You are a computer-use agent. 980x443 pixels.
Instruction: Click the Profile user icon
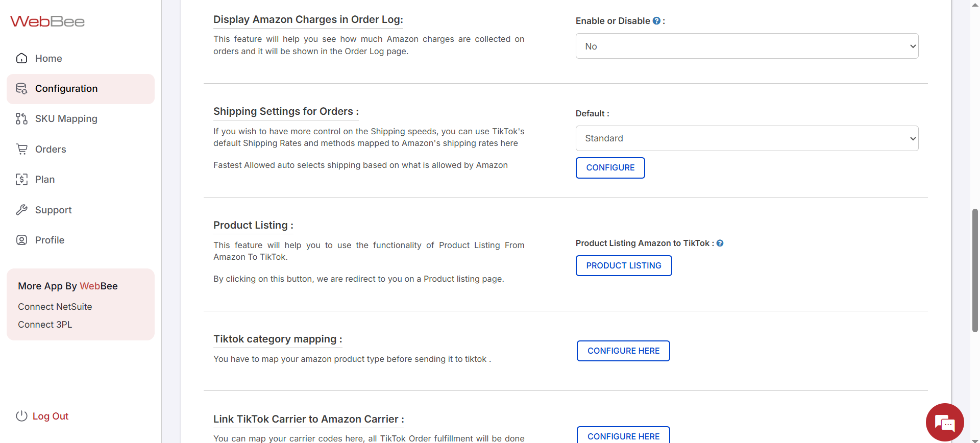[x=21, y=240]
